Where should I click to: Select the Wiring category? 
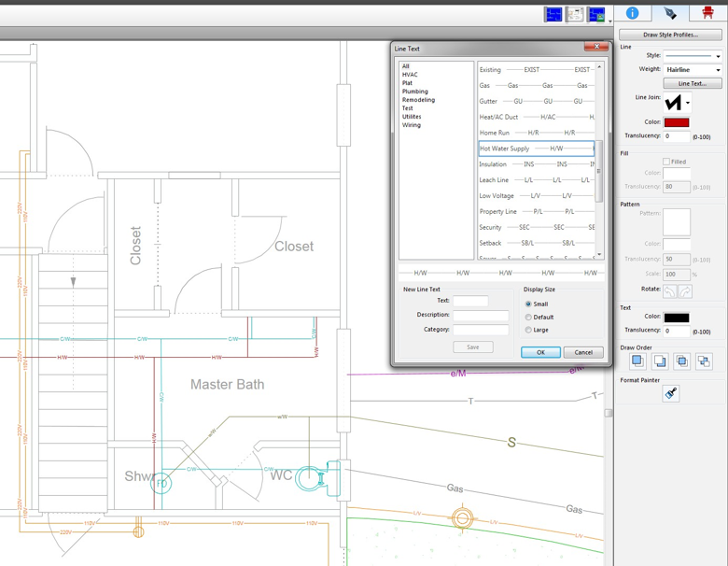tap(412, 125)
